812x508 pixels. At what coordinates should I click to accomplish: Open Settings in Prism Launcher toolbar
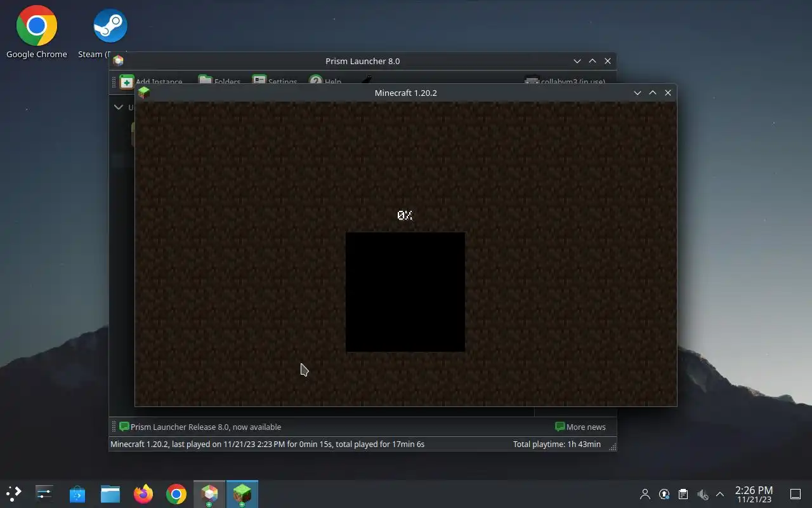pos(275,81)
